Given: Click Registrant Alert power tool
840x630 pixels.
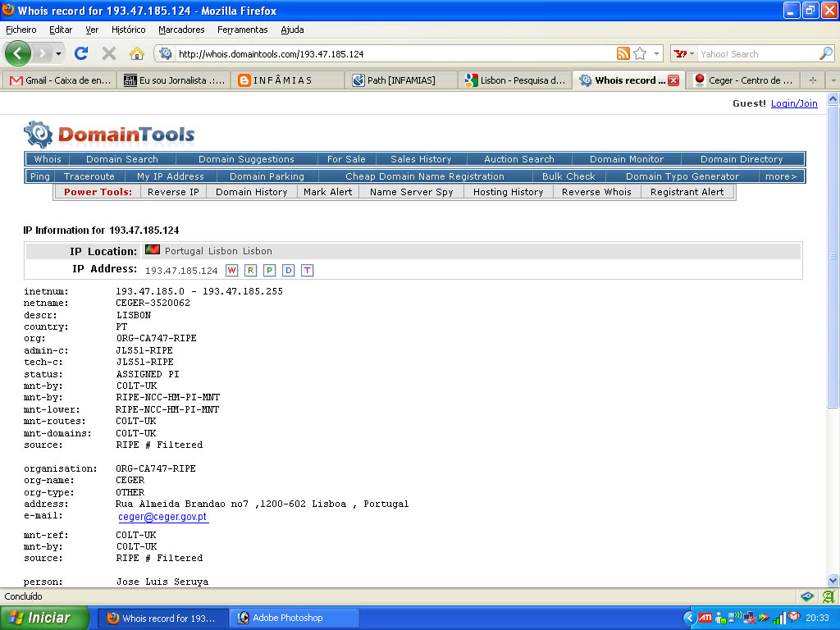Looking at the screenshot, I should pos(687,192).
